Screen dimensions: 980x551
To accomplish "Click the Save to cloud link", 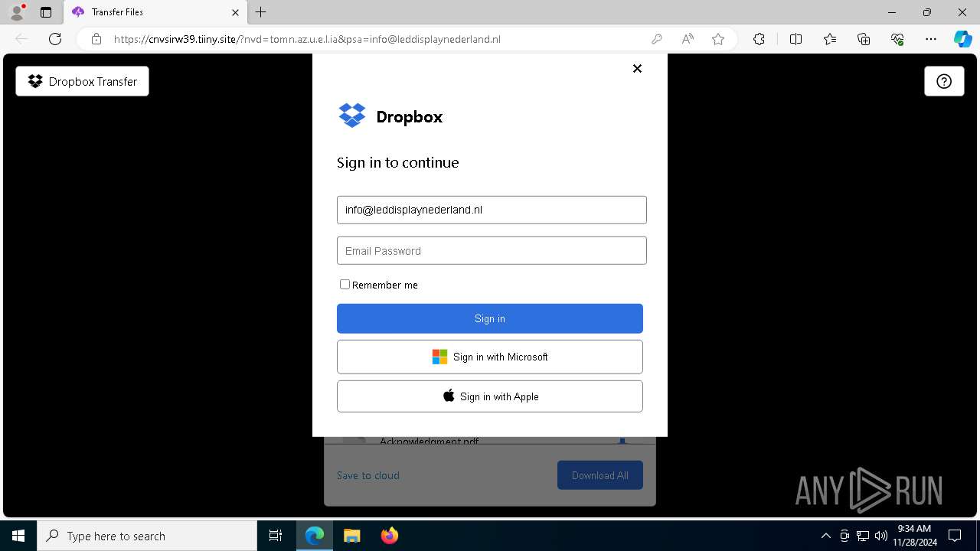I will tap(368, 475).
